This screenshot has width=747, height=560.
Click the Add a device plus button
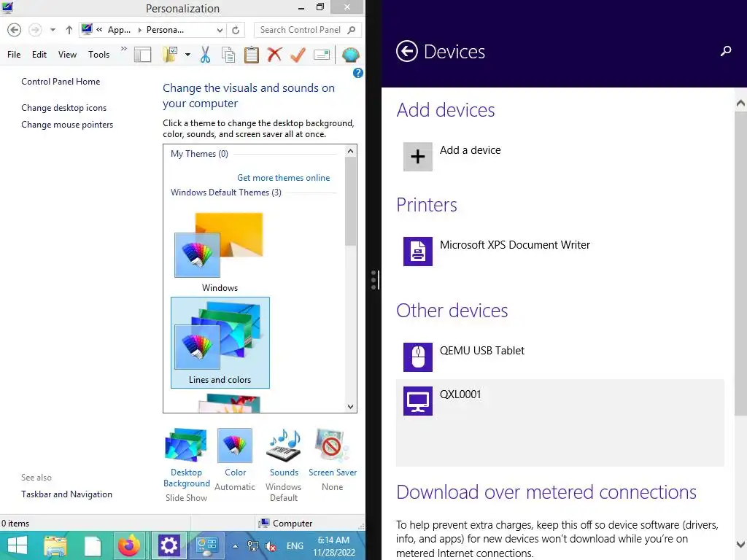click(418, 157)
